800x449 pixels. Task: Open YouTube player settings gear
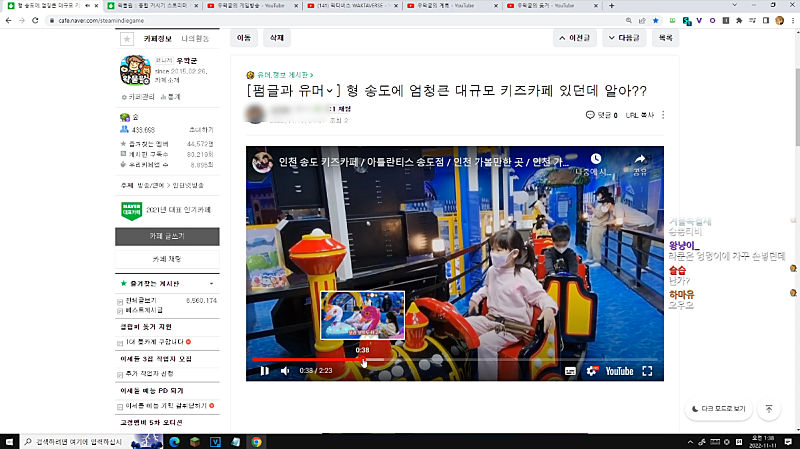[x=591, y=371]
